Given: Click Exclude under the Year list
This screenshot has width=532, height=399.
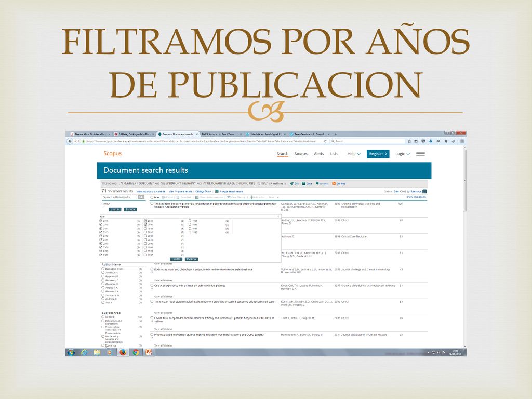Looking at the screenshot, I should click(x=191, y=259).
